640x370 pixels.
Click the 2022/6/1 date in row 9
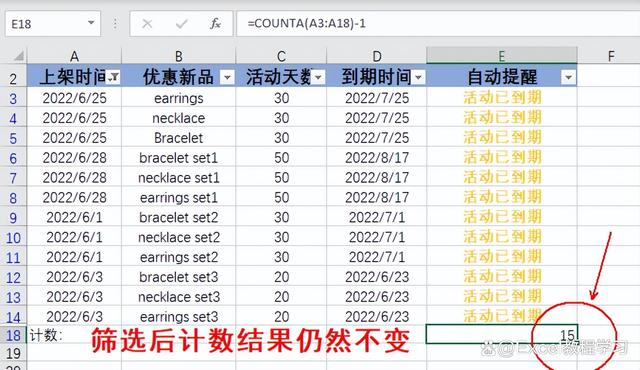coord(74,217)
